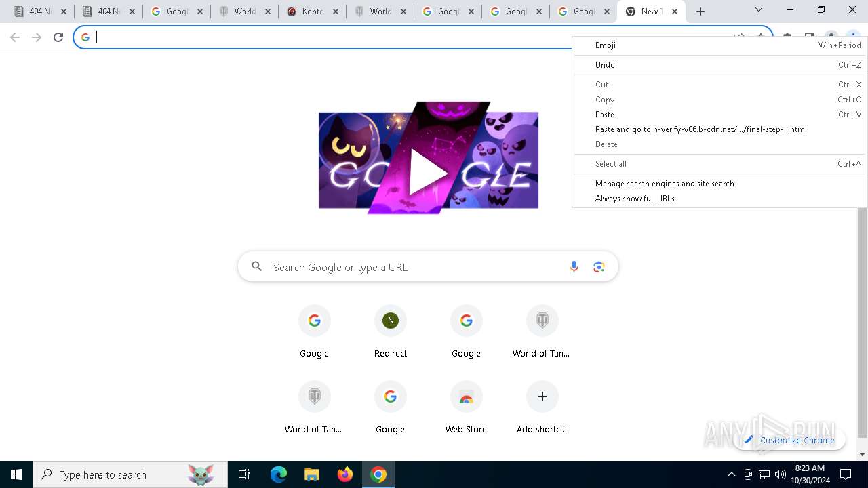Image resolution: width=868 pixels, height=488 pixels.
Task: Open File Explorer from the taskbar
Action: [312, 474]
